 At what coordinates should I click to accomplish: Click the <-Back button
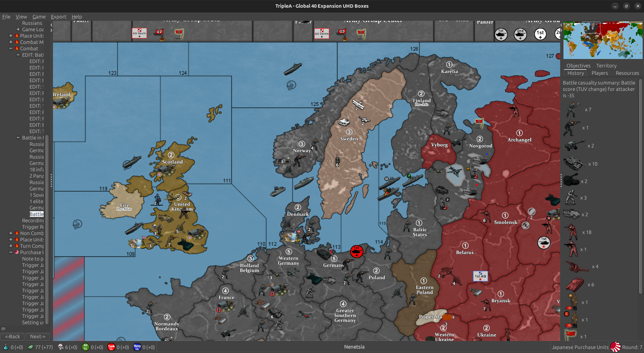coord(13,336)
